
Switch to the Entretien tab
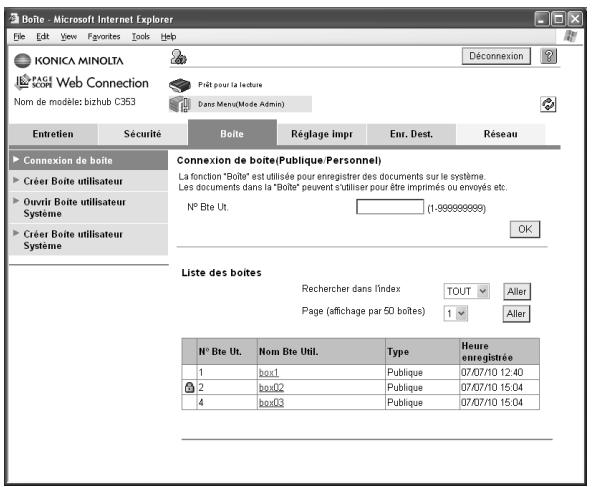point(53,134)
